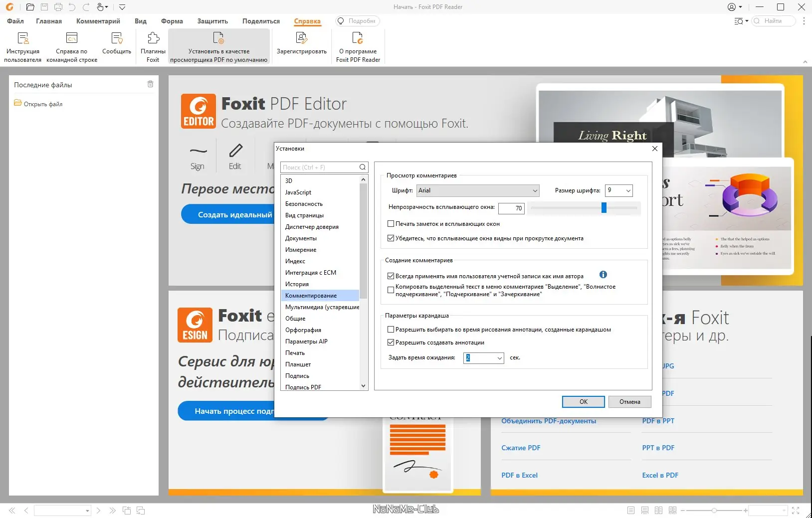This screenshot has width=812, height=518.
Task: Go to the first page arrow
Action: (x=12, y=511)
